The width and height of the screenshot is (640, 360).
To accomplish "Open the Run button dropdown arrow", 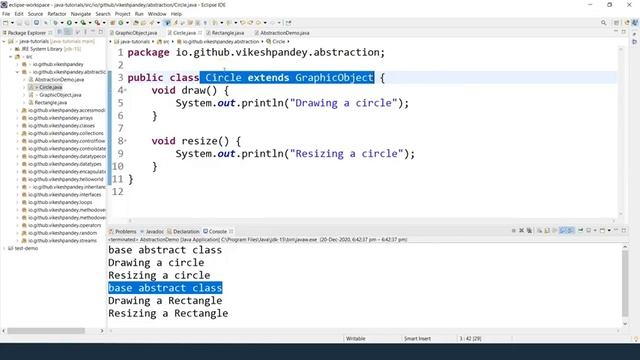I will pyautogui.click(x=76, y=23).
